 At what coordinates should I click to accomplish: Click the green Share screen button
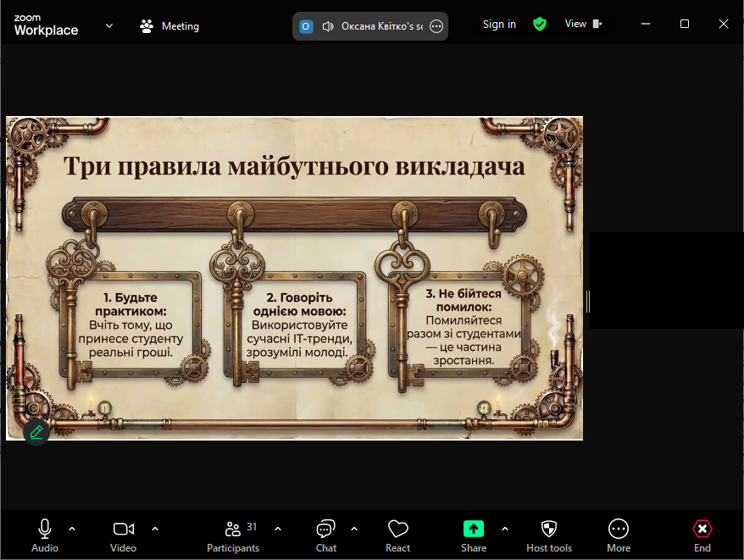pos(474,535)
